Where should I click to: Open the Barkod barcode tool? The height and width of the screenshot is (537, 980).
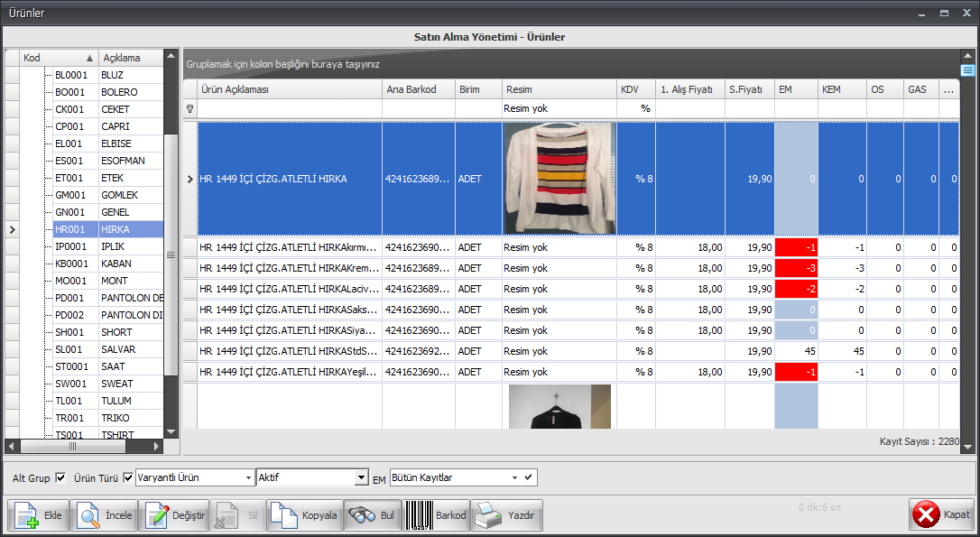click(437, 515)
